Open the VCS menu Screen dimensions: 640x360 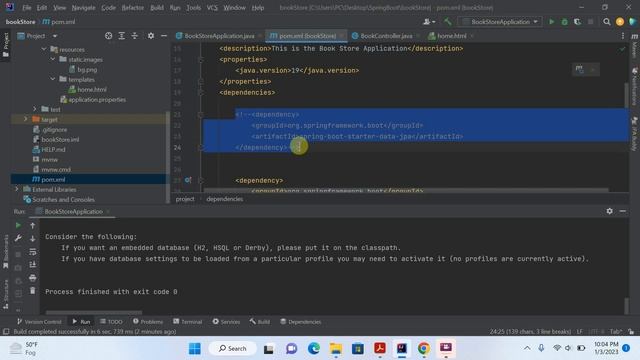pos(212,8)
